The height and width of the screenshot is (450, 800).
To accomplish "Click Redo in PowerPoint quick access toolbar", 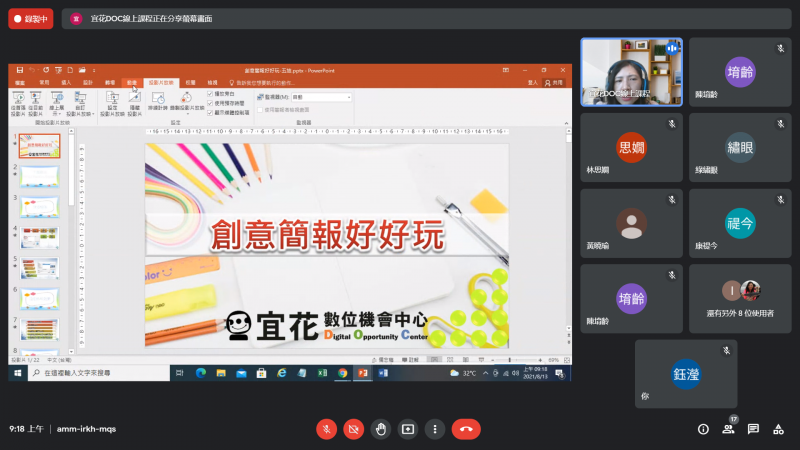I will pos(46,70).
